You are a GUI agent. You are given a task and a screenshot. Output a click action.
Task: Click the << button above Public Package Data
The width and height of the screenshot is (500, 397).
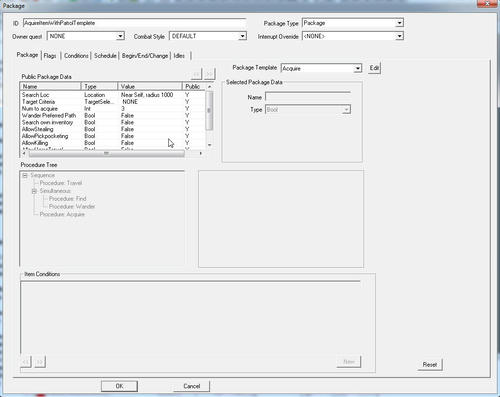196,74
